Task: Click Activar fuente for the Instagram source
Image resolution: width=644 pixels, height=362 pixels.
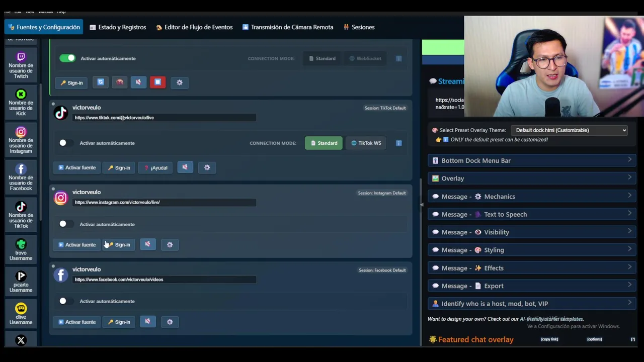Action: pyautogui.click(x=77, y=245)
